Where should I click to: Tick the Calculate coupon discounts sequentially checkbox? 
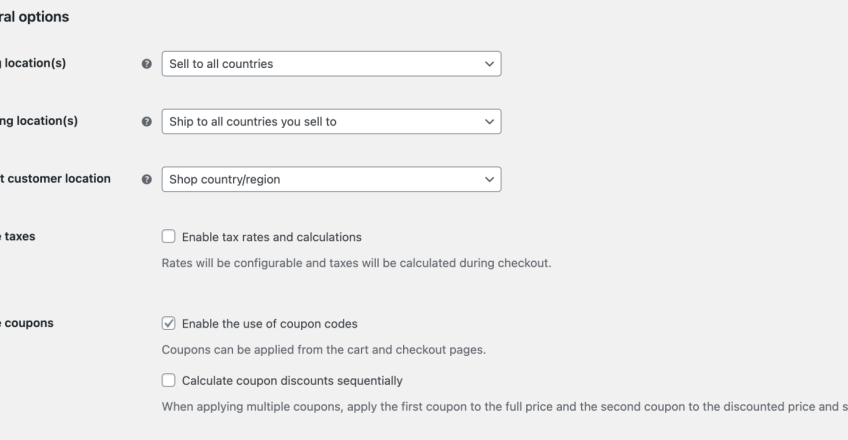(168, 381)
